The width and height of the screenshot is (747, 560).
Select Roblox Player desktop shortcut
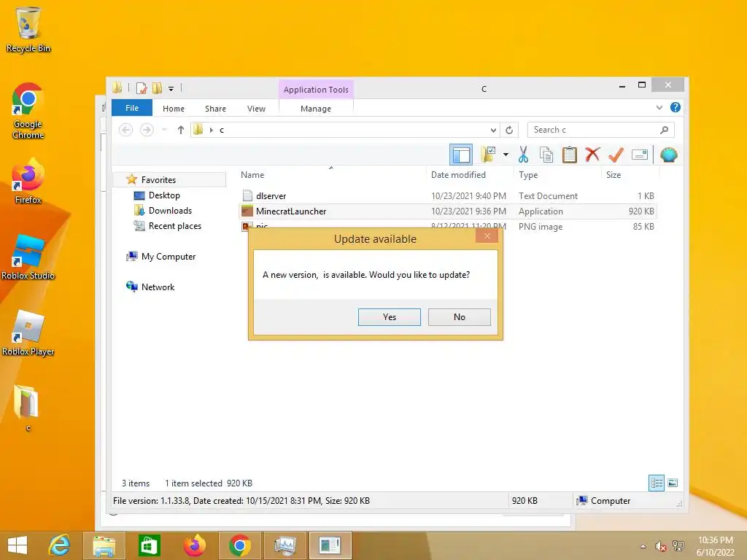[x=28, y=332]
